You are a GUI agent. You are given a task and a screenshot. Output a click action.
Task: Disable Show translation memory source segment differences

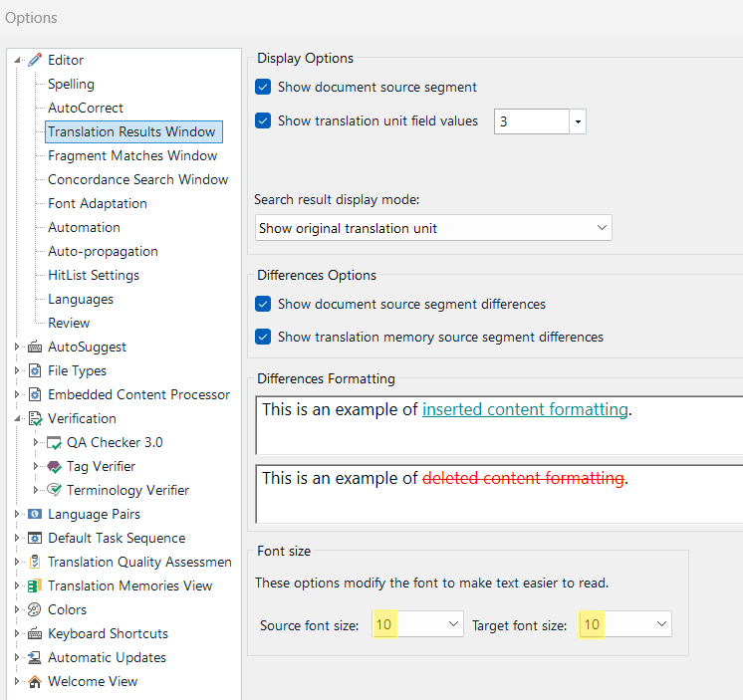pyautogui.click(x=263, y=337)
